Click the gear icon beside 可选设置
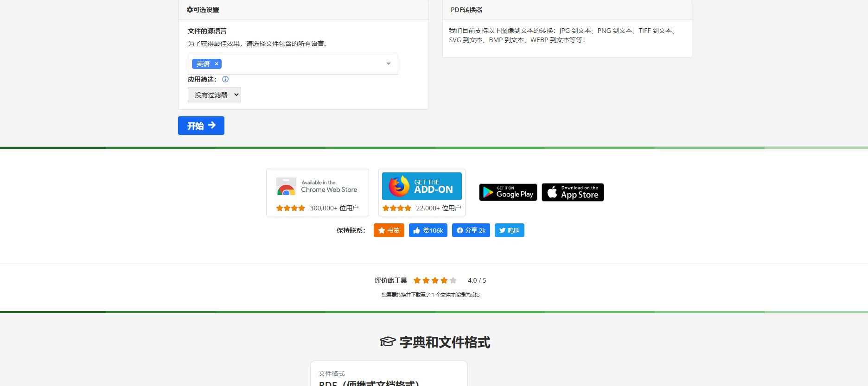The image size is (868, 386). click(190, 10)
